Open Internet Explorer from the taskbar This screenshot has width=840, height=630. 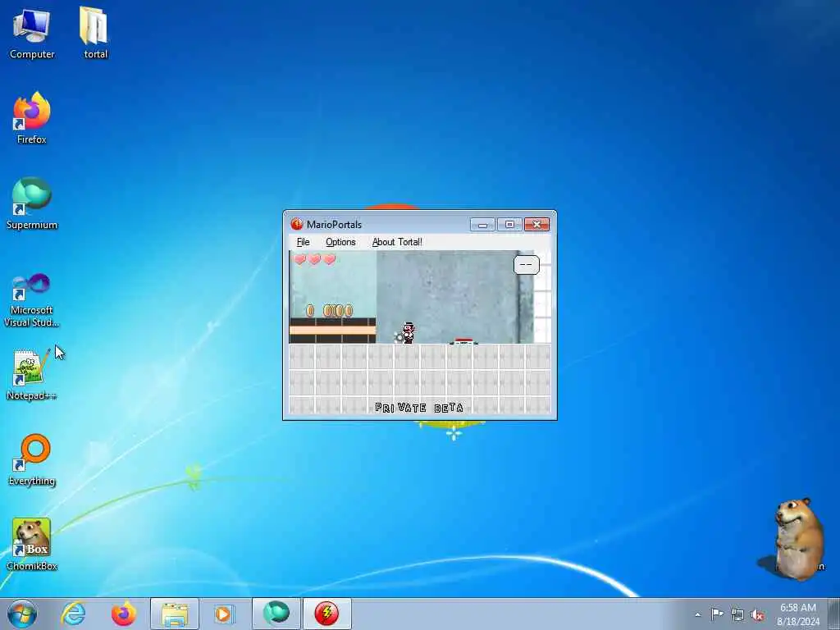(x=73, y=614)
